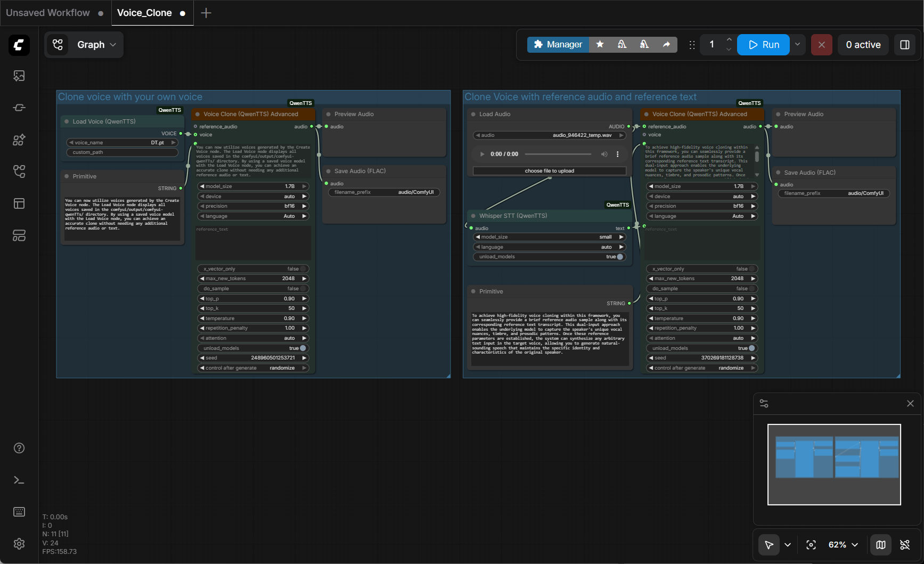
Task: Toggle the bottom console panel icon
Action: (19, 480)
